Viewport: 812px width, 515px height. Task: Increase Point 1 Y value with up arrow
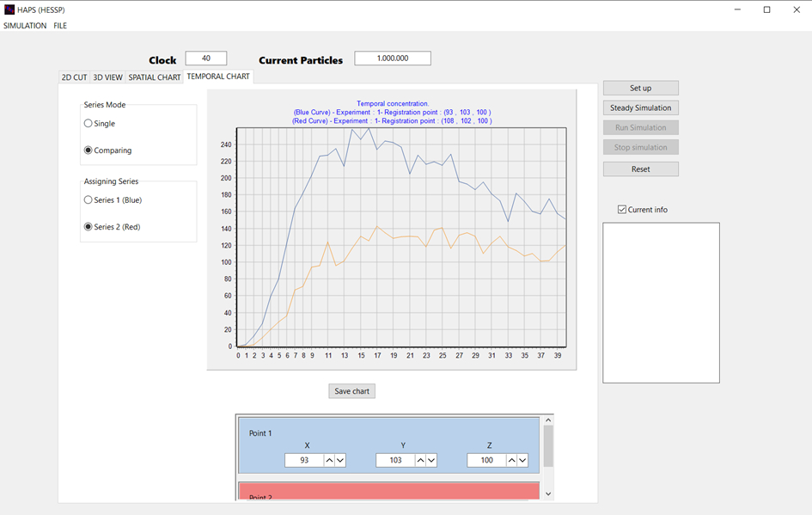420,461
